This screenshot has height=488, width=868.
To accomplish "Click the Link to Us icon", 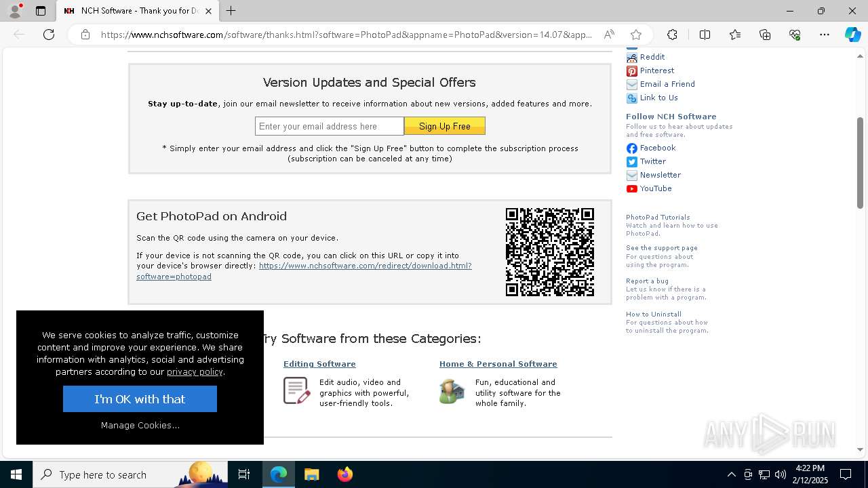I will tap(631, 98).
